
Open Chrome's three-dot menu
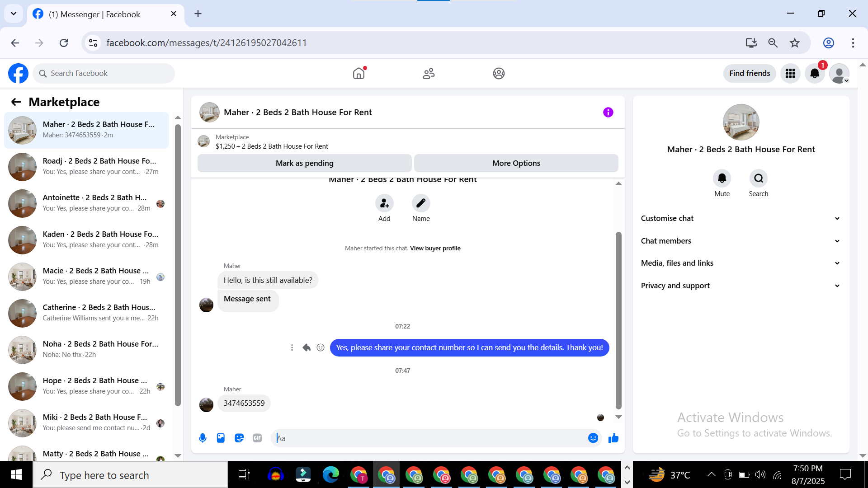pyautogui.click(x=853, y=43)
